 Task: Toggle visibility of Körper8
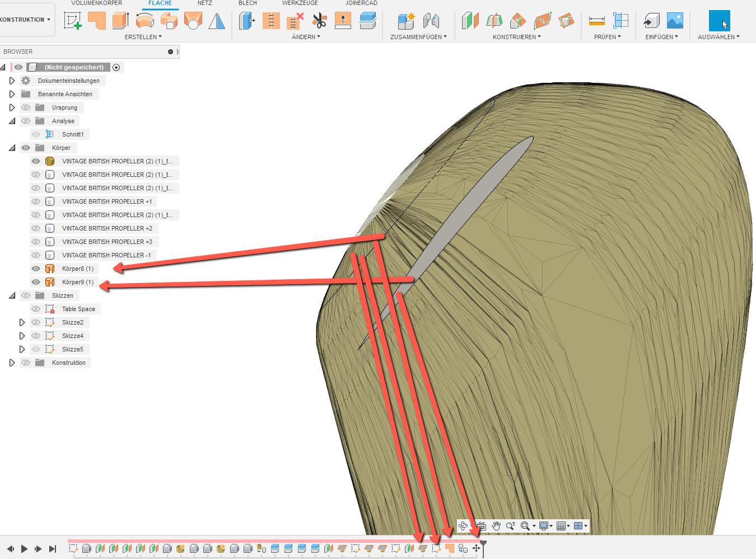tap(35, 269)
